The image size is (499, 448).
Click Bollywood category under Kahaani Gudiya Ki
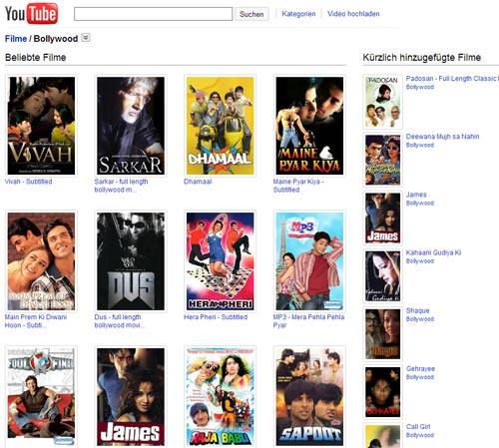coord(420,261)
